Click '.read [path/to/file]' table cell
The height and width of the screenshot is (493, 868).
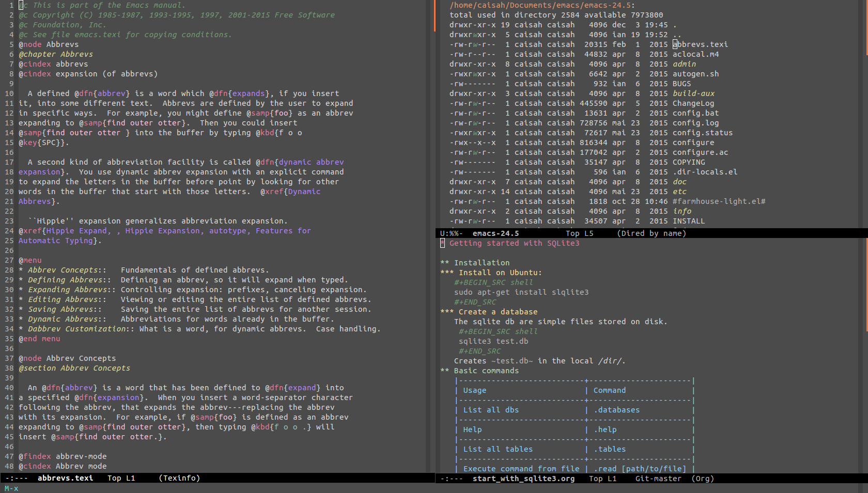click(640, 469)
